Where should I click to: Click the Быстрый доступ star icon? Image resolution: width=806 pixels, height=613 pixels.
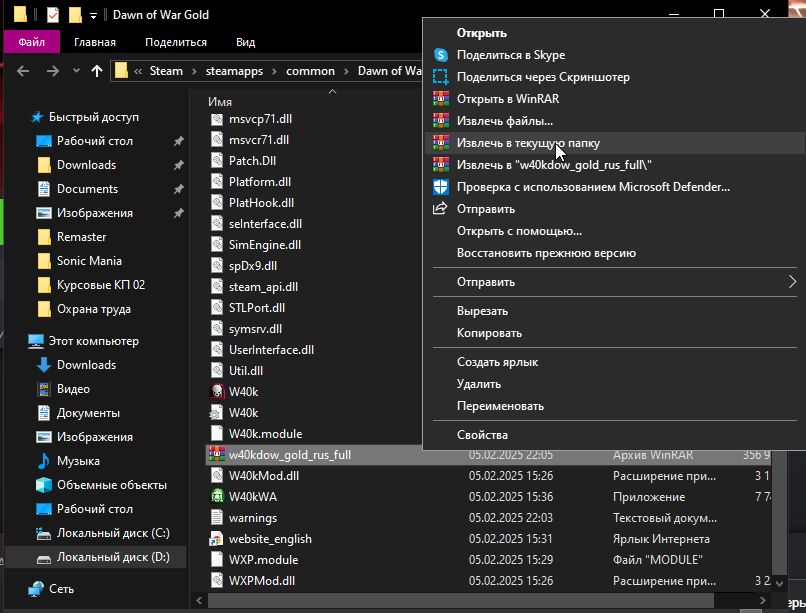click(x=37, y=117)
